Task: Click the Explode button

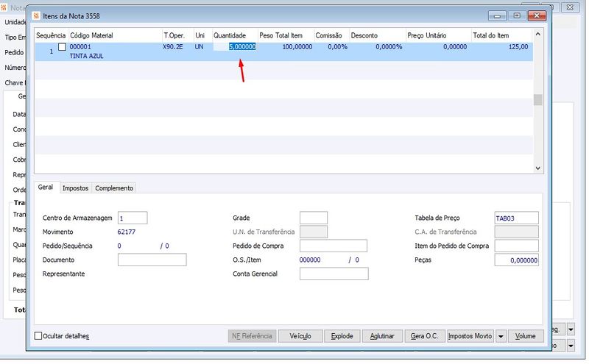Action: (342, 336)
